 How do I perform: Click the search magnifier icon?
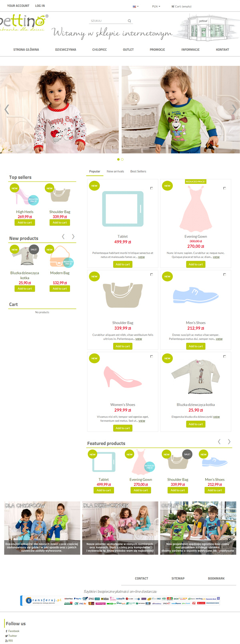[x=129, y=21]
